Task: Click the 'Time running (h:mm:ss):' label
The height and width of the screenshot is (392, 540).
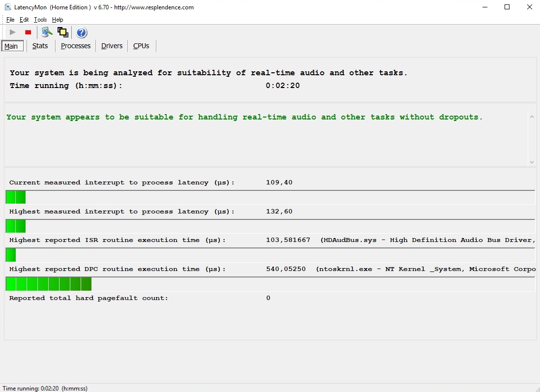Action: pyautogui.click(x=66, y=86)
